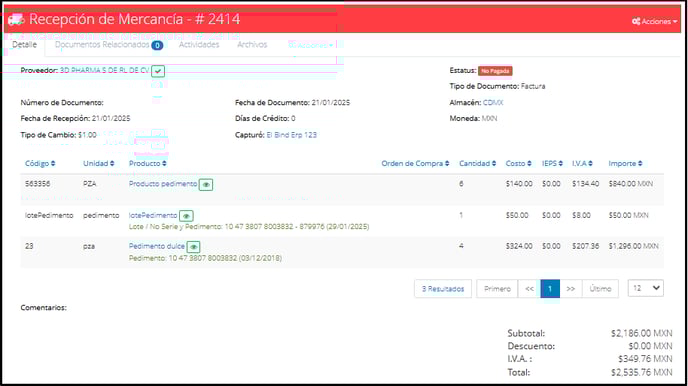Sort table by Producto column

point(147,164)
